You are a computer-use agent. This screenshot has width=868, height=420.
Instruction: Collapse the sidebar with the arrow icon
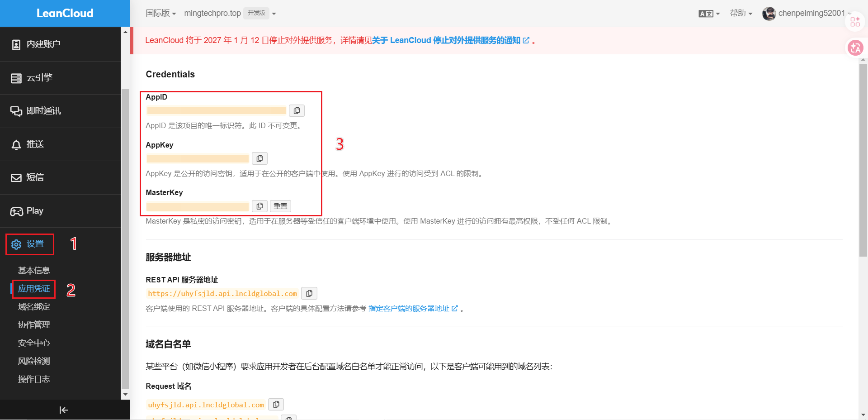[64, 410]
